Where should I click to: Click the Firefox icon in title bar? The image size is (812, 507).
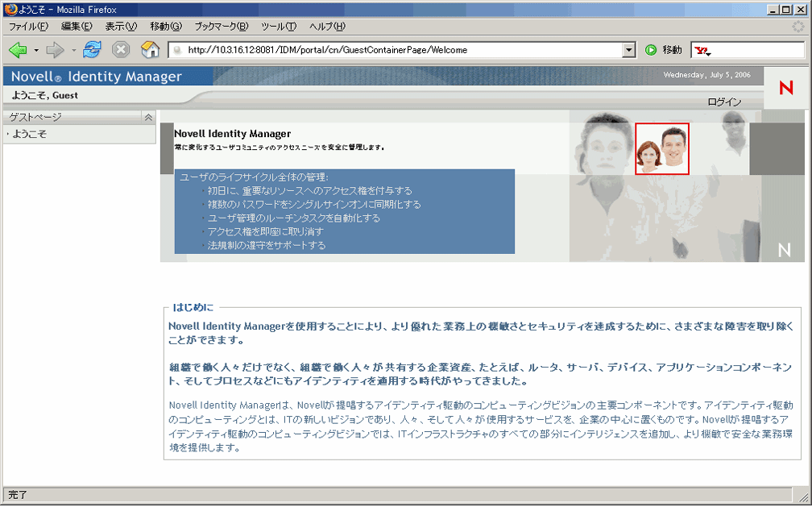(x=10, y=9)
